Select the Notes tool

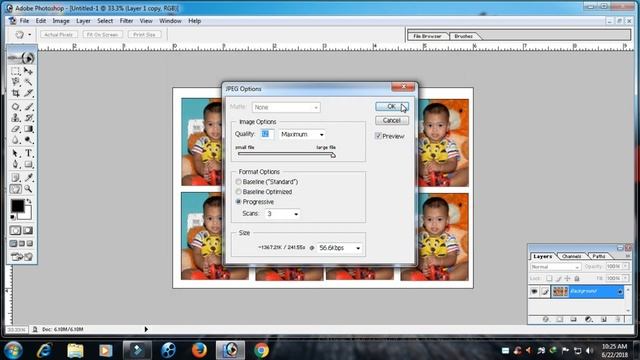[16, 178]
